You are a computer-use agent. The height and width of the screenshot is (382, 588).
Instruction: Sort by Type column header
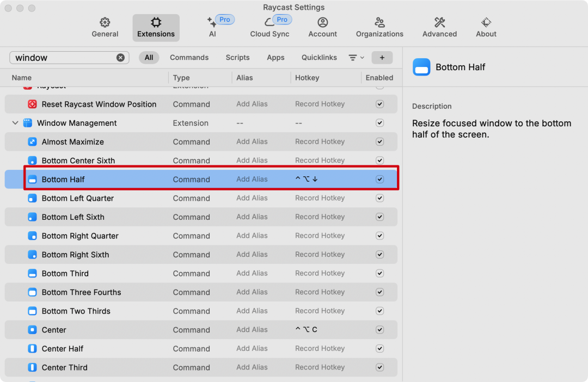[x=181, y=78]
